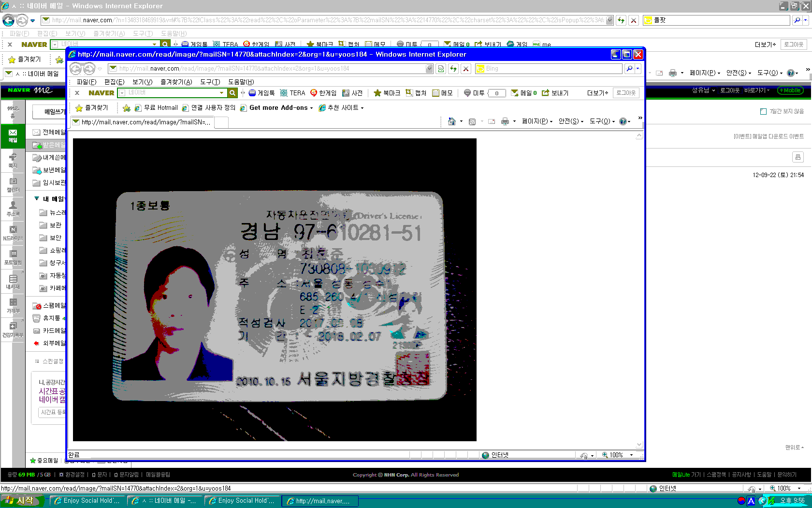
Task: Click the search magnifier on front window's NAVER toolbar
Action: tap(232, 93)
